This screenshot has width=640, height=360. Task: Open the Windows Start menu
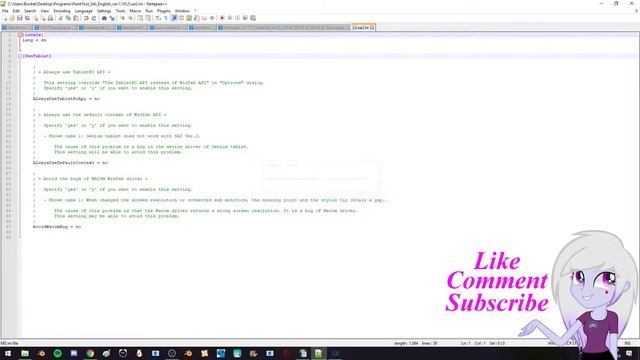click(8, 353)
